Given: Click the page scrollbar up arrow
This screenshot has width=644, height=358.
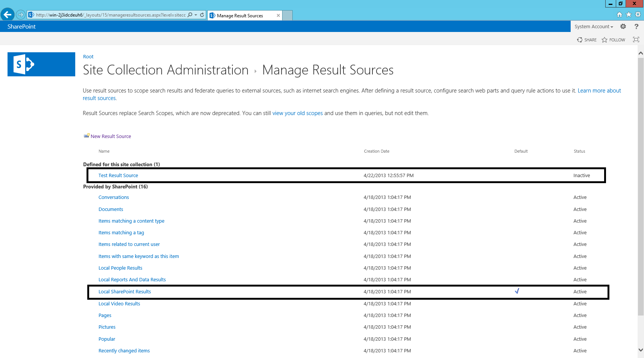Looking at the screenshot, I should click(x=641, y=53).
